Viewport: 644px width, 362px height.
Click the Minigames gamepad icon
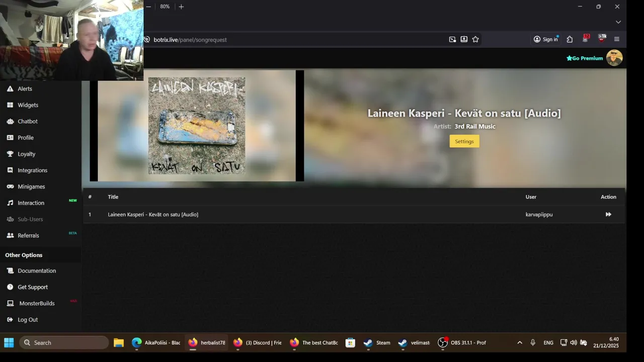point(10,187)
